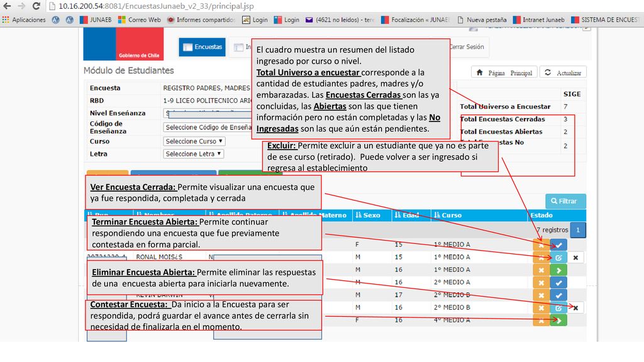Reload the page with the browser refresh icon

click(36, 6)
